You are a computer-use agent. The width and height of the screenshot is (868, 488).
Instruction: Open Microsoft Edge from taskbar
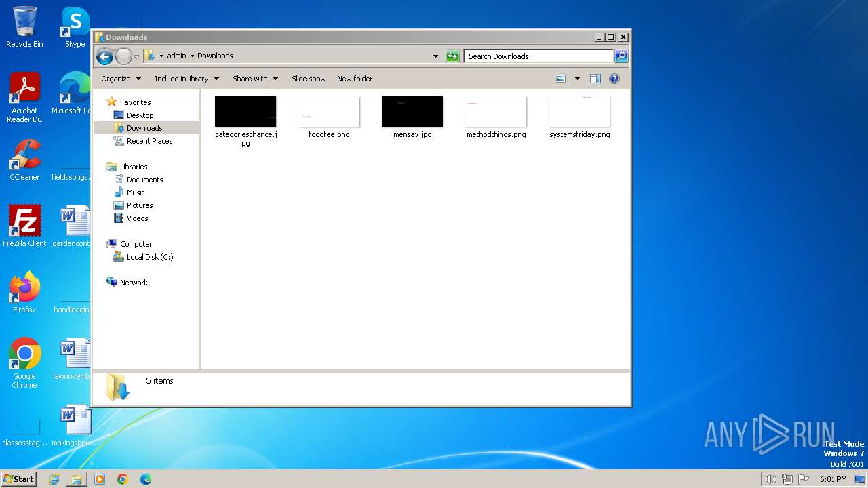[x=146, y=479]
